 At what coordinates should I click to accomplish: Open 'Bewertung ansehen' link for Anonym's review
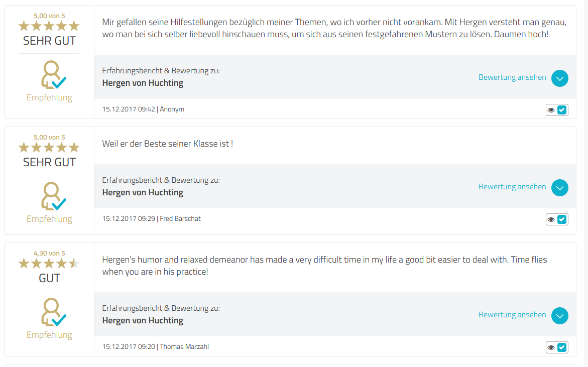(512, 77)
